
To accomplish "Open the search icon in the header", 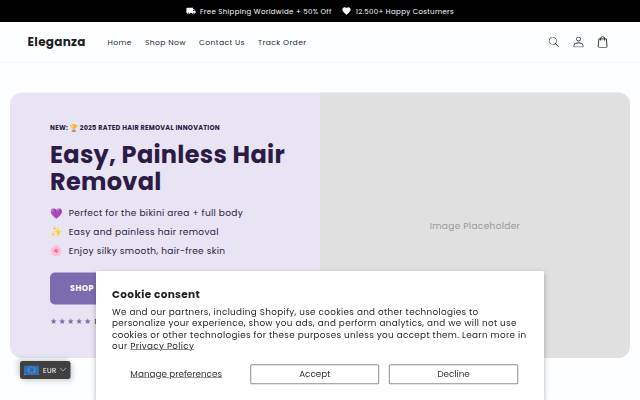I will pos(553,42).
